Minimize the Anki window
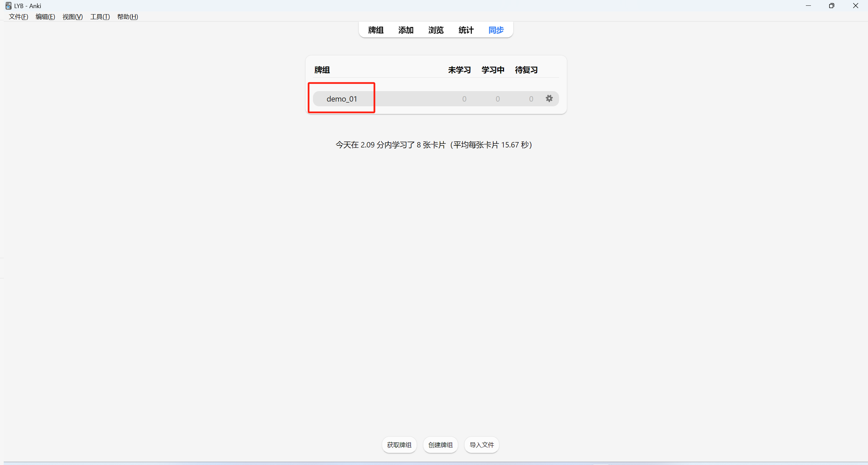The height and width of the screenshot is (465, 868). [808, 6]
